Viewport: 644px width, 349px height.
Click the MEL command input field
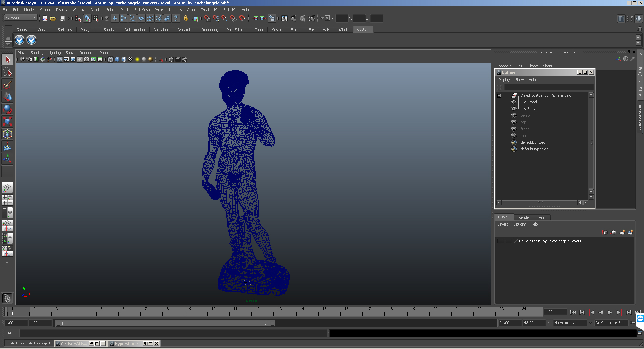click(173, 333)
